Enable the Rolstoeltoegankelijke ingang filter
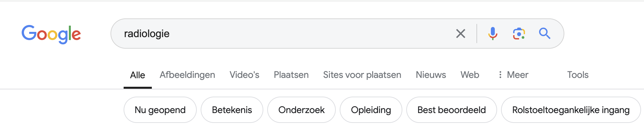Viewport: 644px width, 140px height. 571,110
